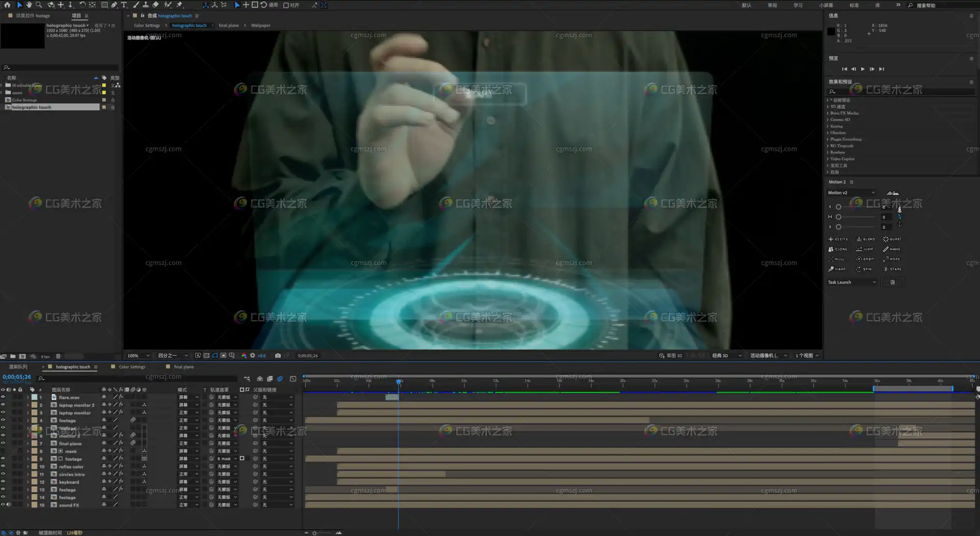Expand the flare.mov layer properties
980x536 pixels.
tap(28, 397)
